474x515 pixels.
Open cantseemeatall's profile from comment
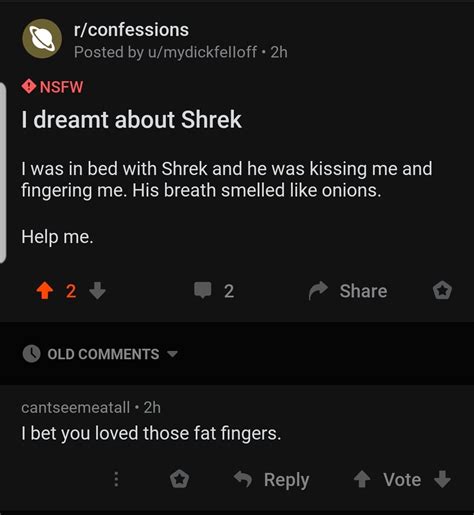point(76,407)
